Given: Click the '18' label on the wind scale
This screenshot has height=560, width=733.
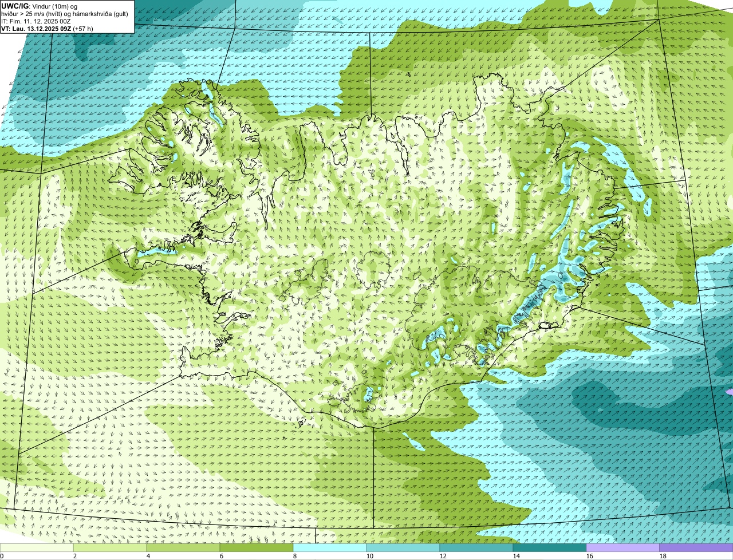Looking at the screenshot, I should click(663, 556).
